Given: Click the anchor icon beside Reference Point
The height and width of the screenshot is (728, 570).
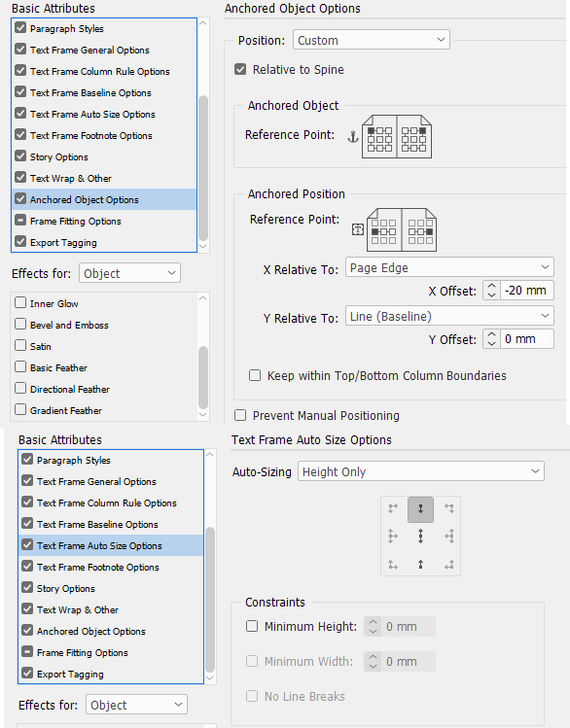Looking at the screenshot, I should [x=353, y=136].
